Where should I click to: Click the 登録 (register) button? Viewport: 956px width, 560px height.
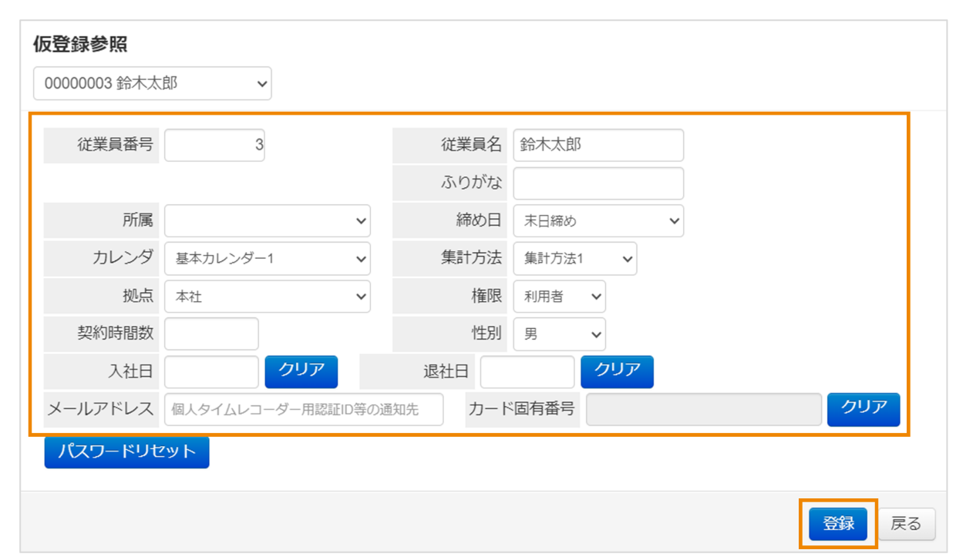[839, 523]
